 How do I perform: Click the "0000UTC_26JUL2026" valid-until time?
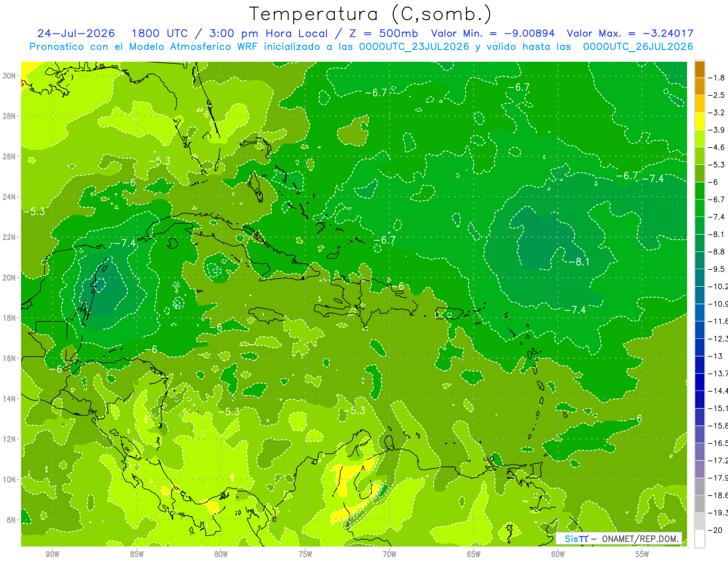click(x=638, y=47)
